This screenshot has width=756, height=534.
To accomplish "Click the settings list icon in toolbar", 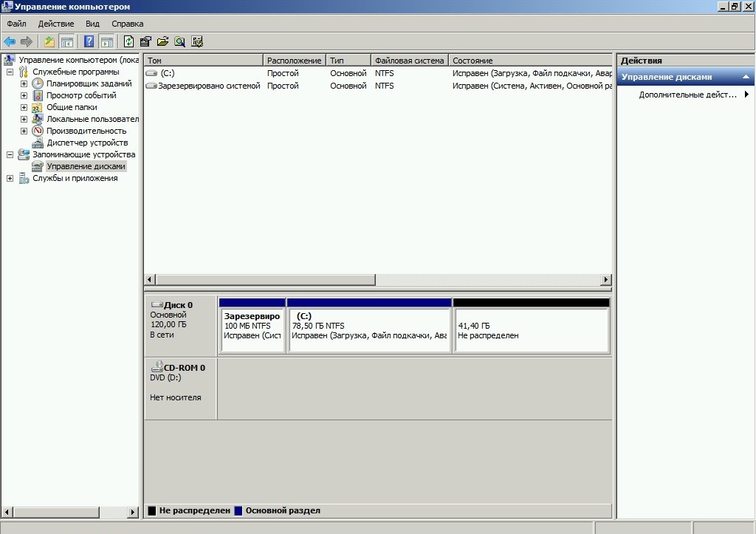I will [197, 41].
